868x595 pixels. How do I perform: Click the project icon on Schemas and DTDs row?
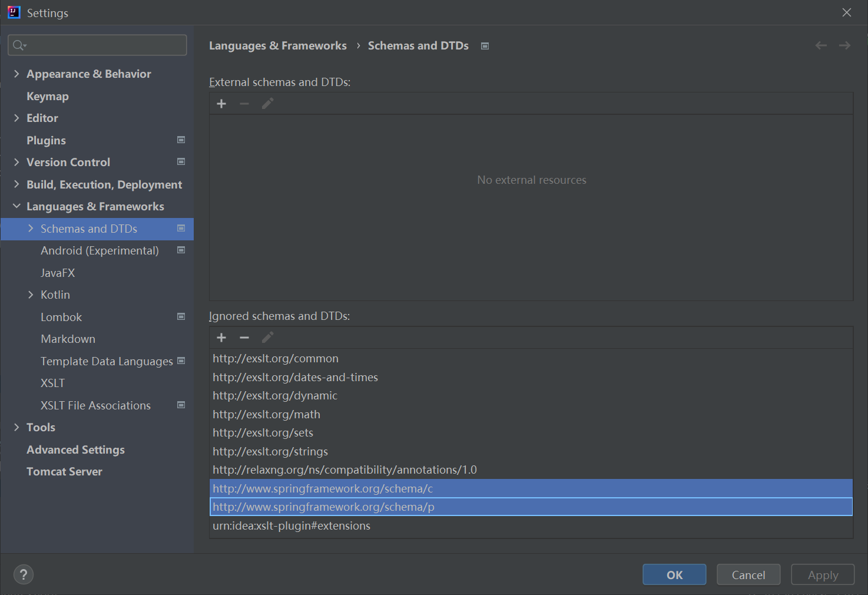tap(181, 228)
